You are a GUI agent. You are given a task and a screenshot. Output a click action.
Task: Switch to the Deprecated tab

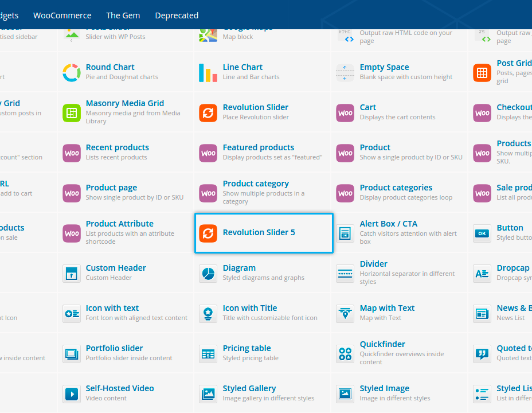[177, 15]
